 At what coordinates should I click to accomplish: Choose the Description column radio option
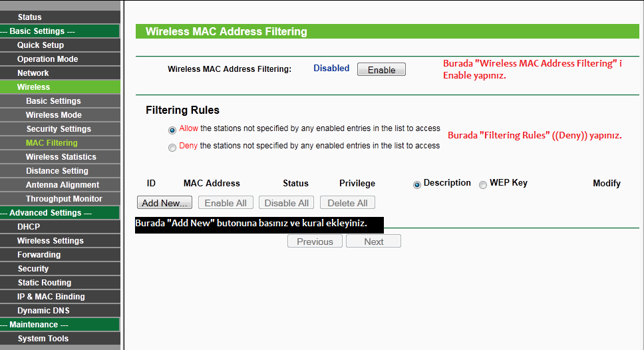click(x=417, y=185)
